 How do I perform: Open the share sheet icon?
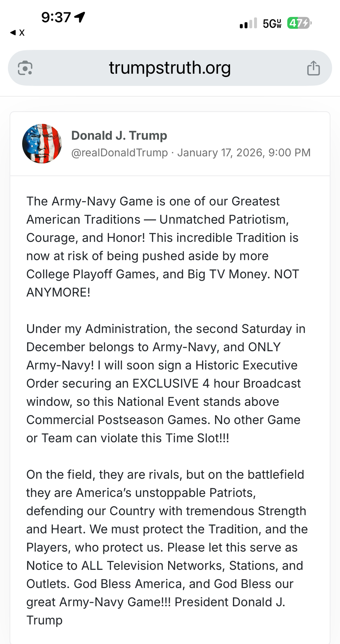pos(313,68)
